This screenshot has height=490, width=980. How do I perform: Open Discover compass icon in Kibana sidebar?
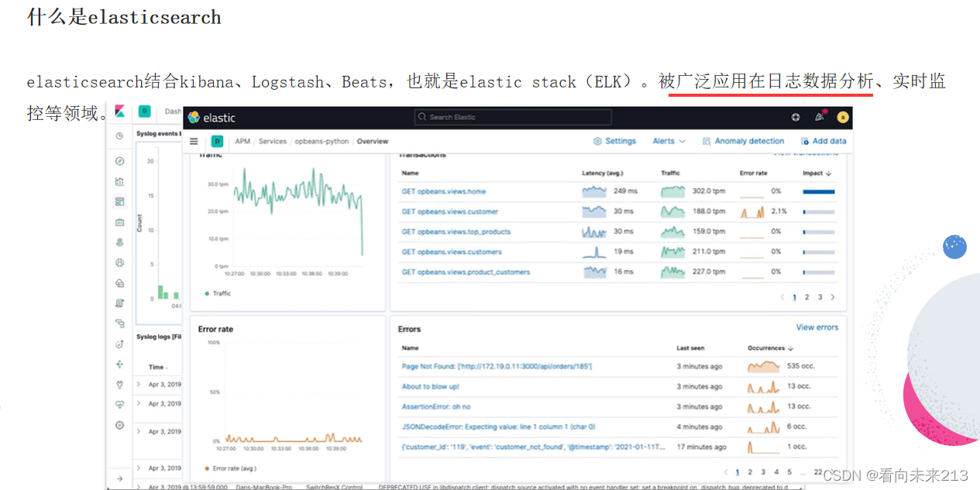(x=119, y=161)
